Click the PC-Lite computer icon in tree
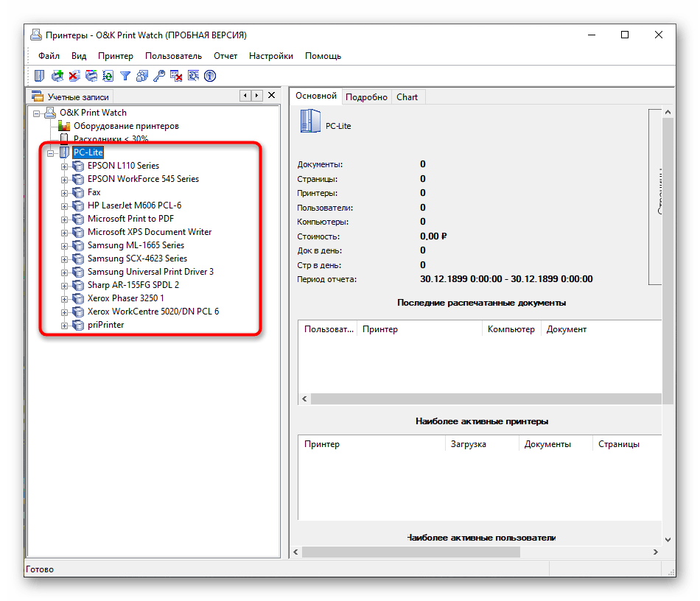 point(64,152)
